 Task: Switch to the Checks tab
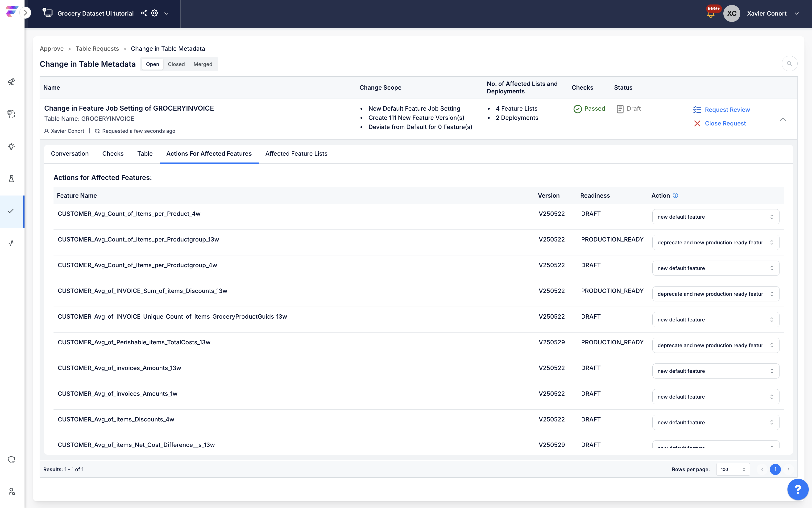(113, 154)
